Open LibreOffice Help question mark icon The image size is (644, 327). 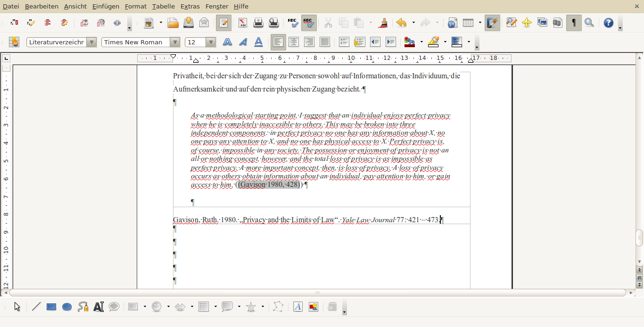tap(609, 23)
